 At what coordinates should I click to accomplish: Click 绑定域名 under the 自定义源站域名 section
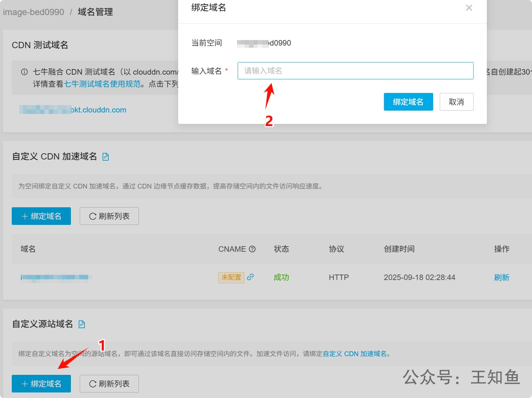click(x=41, y=384)
